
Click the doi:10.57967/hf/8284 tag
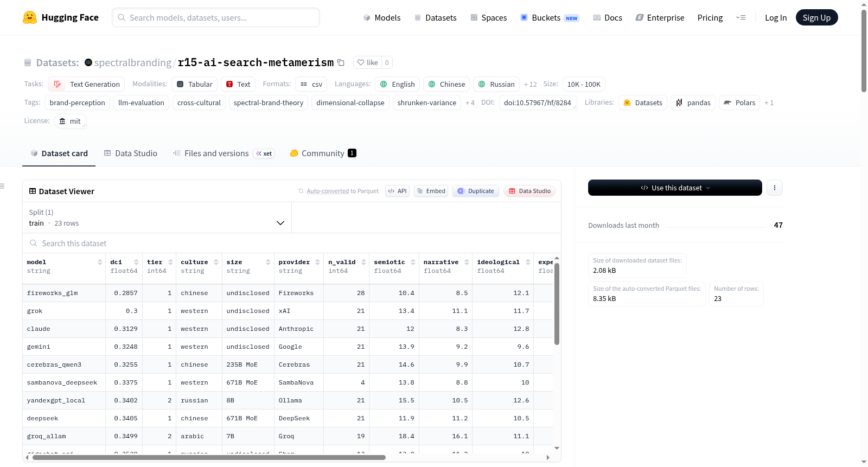(x=537, y=103)
